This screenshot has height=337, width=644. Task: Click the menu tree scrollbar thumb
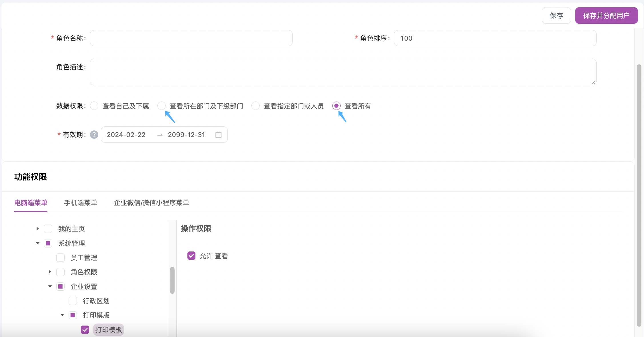coord(172,280)
